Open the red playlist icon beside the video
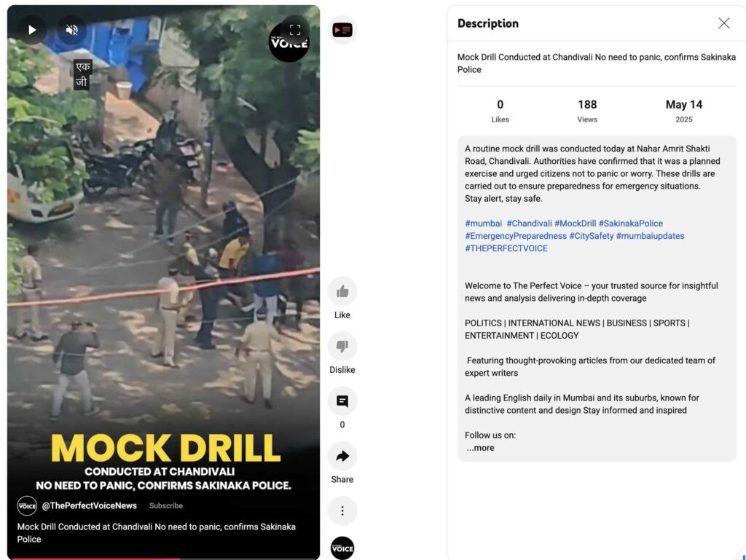The height and width of the screenshot is (560, 746). pos(342,30)
